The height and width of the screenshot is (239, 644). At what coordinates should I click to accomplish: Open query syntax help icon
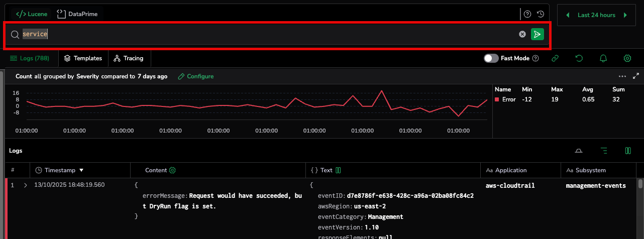(527, 15)
